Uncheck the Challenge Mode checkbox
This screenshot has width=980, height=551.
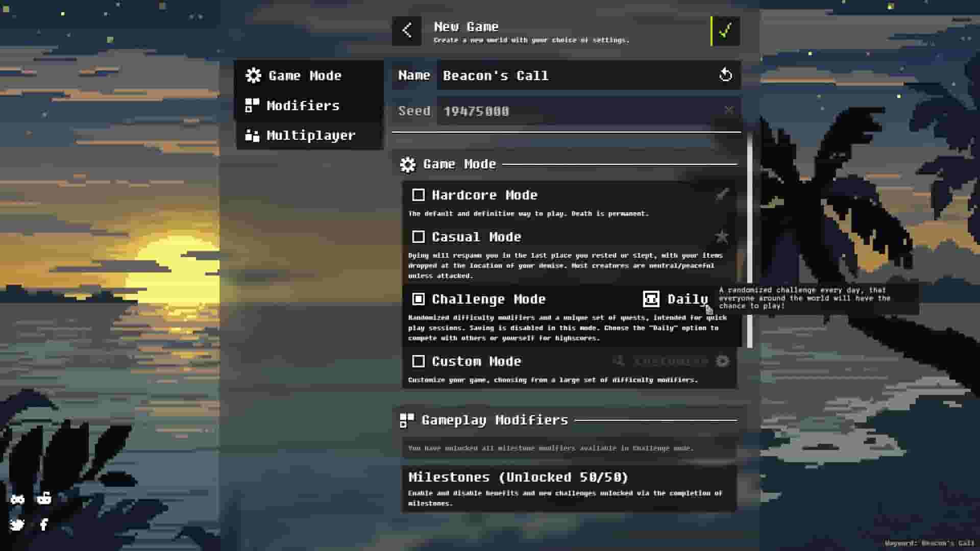(419, 299)
